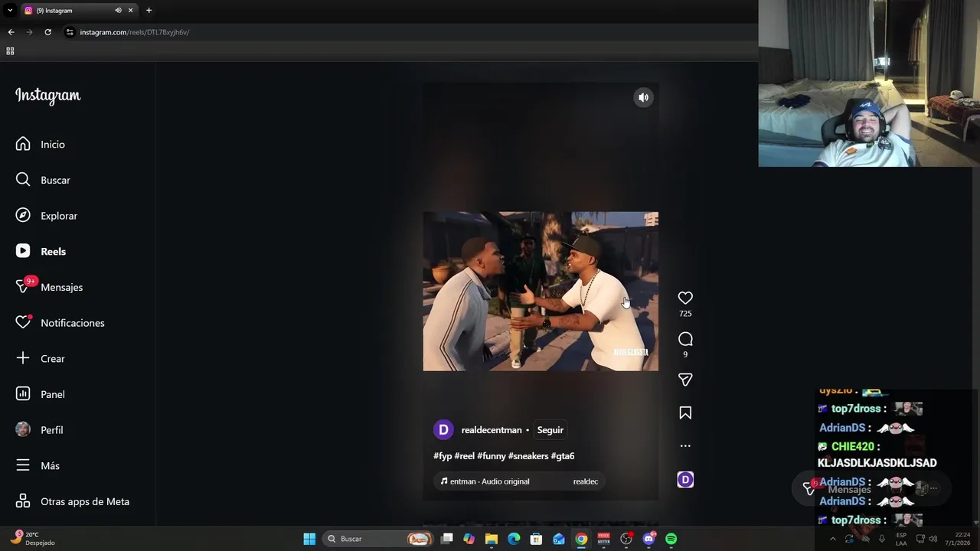The width and height of the screenshot is (980, 551).
Task: Open Microsoft Store from the taskbar
Action: tap(536, 539)
